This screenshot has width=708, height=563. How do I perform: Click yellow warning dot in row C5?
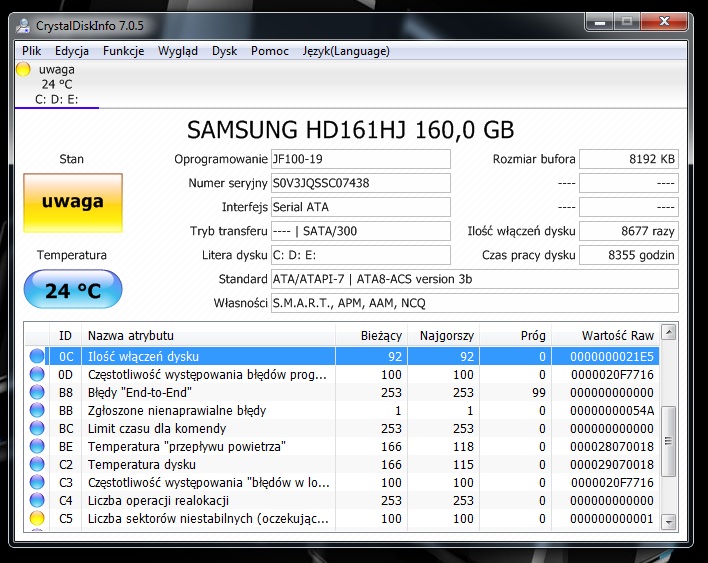[37, 518]
